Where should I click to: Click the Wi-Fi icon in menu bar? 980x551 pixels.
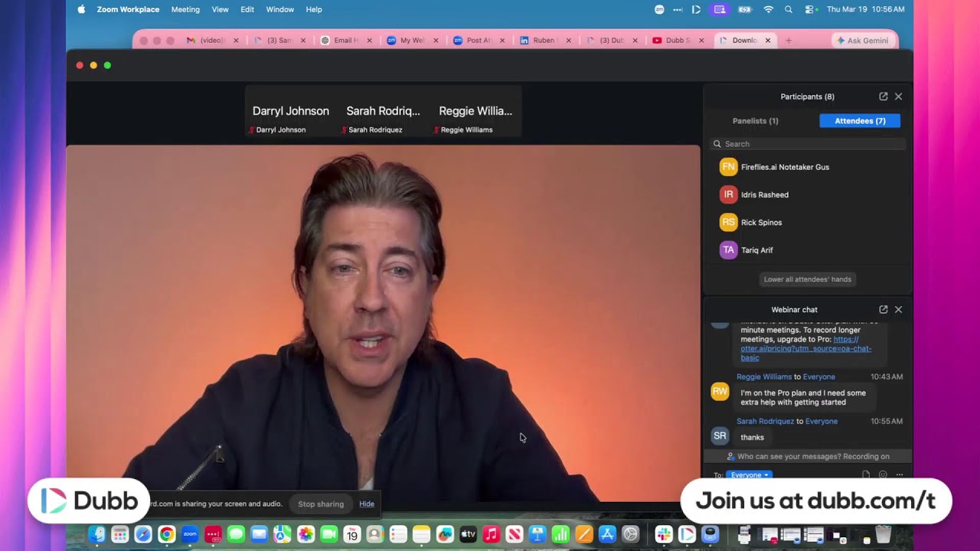768,9
